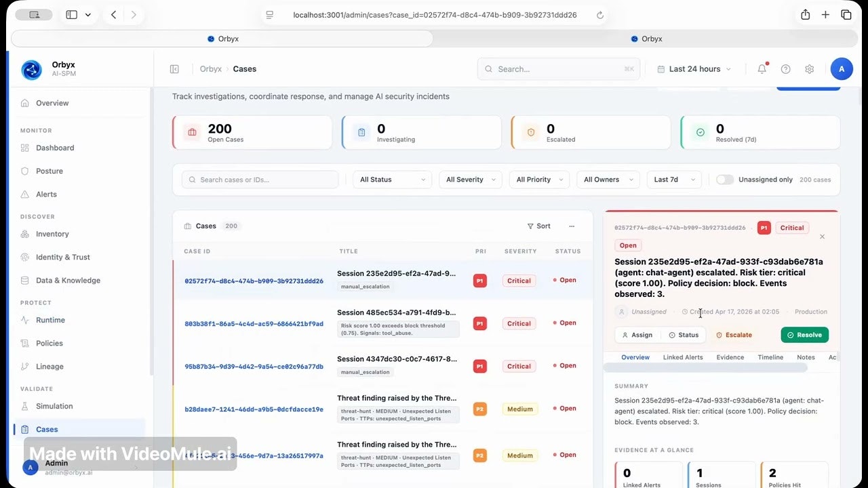This screenshot has width=868, height=488.
Task: Open All Severity filter dropdown
Action: pos(471,180)
